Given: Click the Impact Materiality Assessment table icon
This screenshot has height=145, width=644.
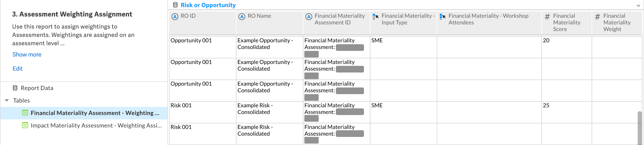Looking at the screenshot, I should [x=25, y=125].
